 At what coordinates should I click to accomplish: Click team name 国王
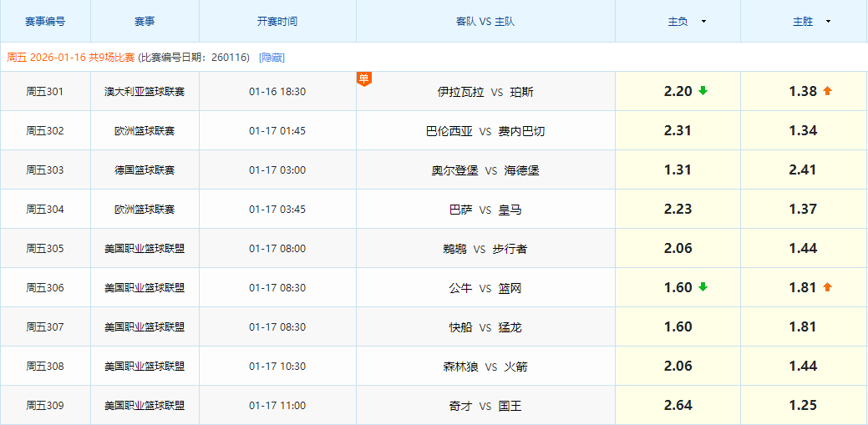point(510,406)
